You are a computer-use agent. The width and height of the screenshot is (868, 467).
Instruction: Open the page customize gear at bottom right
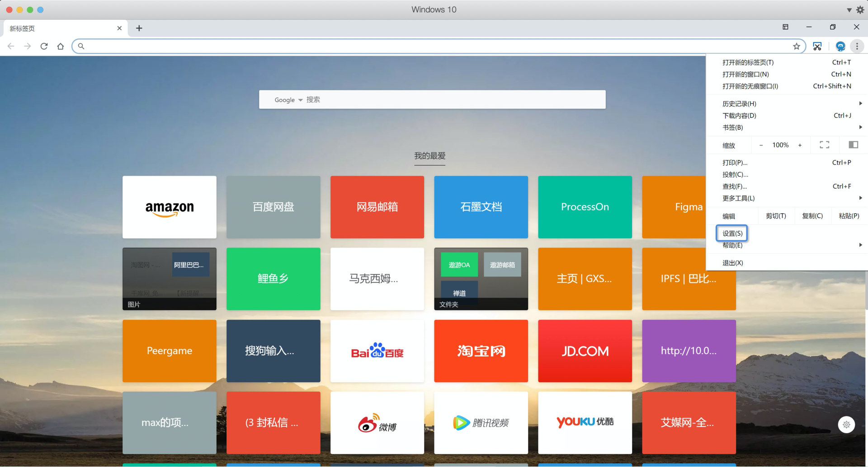(x=846, y=425)
